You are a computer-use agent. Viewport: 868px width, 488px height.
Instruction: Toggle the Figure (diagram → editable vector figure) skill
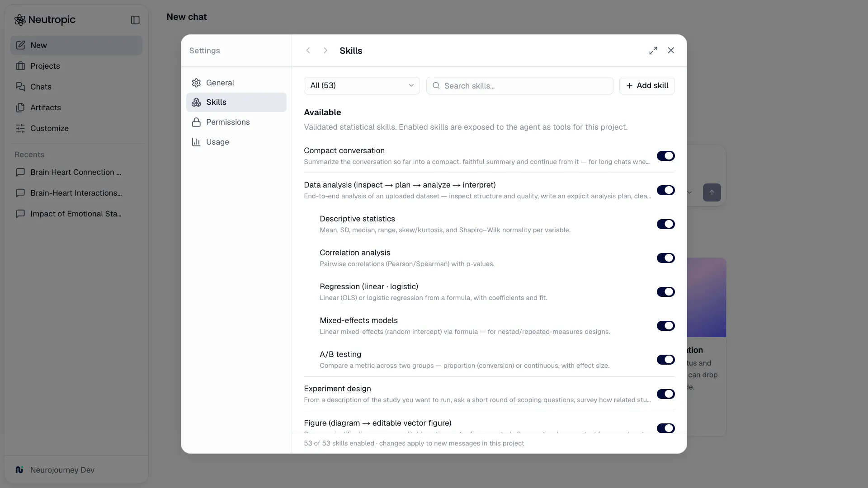click(666, 428)
